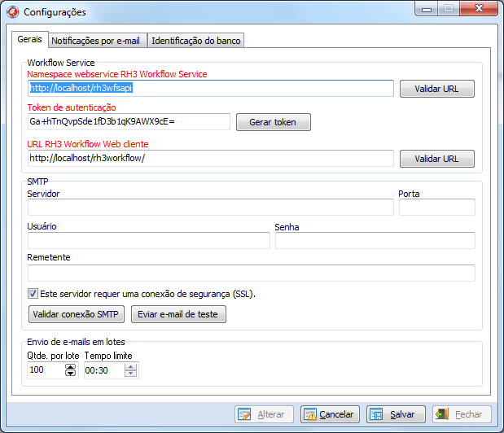Click the Salvar button's disk icon

376,414
